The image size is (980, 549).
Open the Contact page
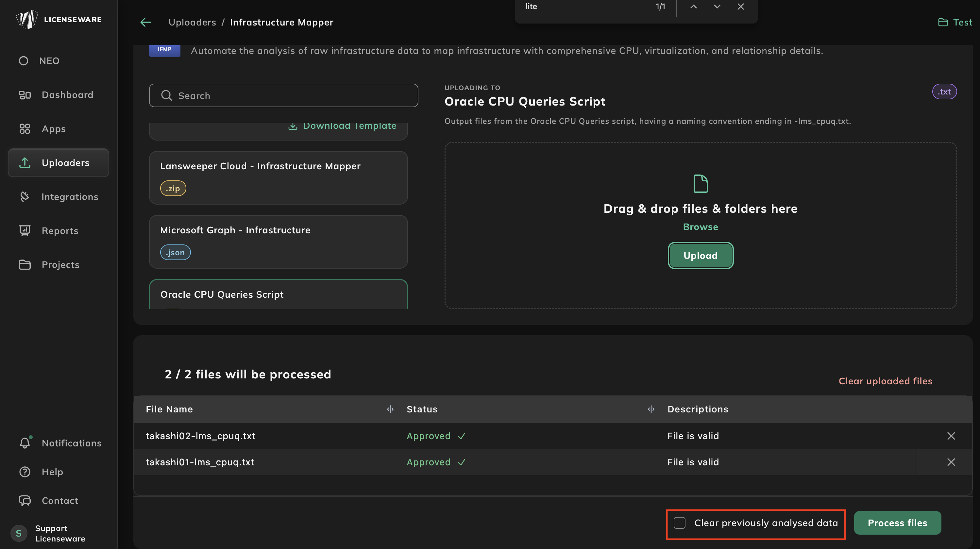[x=49, y=501]
